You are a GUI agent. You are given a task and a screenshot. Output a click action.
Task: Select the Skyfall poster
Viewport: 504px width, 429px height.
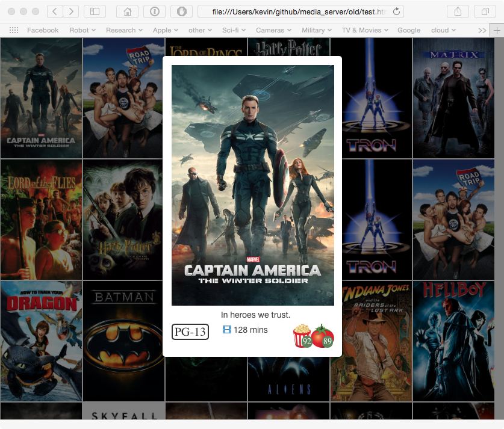point(124,411)
